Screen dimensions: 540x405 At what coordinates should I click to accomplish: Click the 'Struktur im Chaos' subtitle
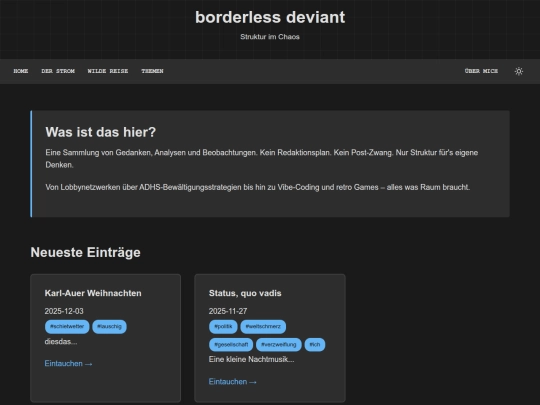click(x=270, y=37)
